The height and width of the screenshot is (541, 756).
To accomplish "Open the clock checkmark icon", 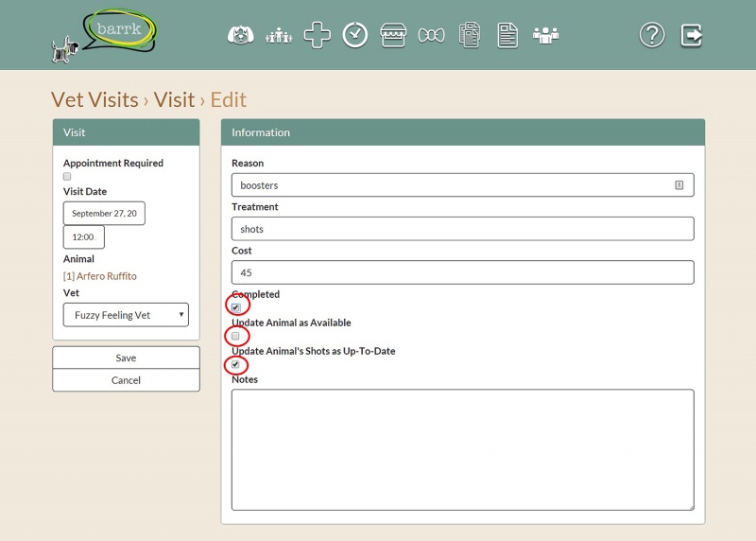I will coord(355,35).
